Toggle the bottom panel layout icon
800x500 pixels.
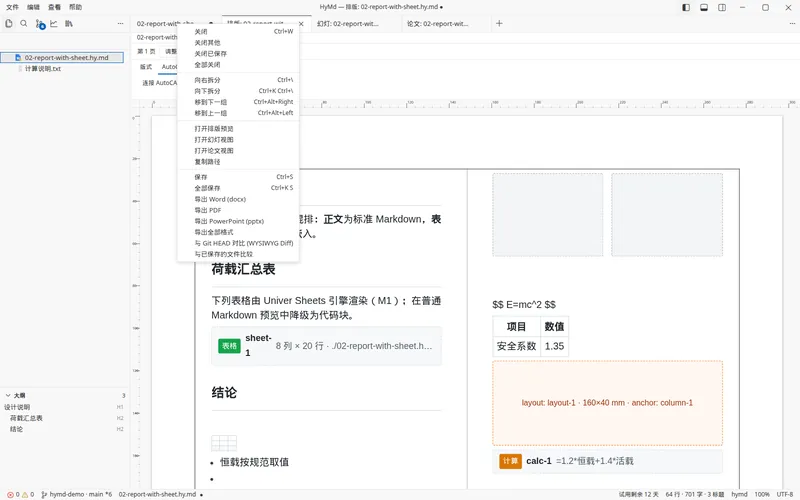pyautogui.click(x=704, y=7)
